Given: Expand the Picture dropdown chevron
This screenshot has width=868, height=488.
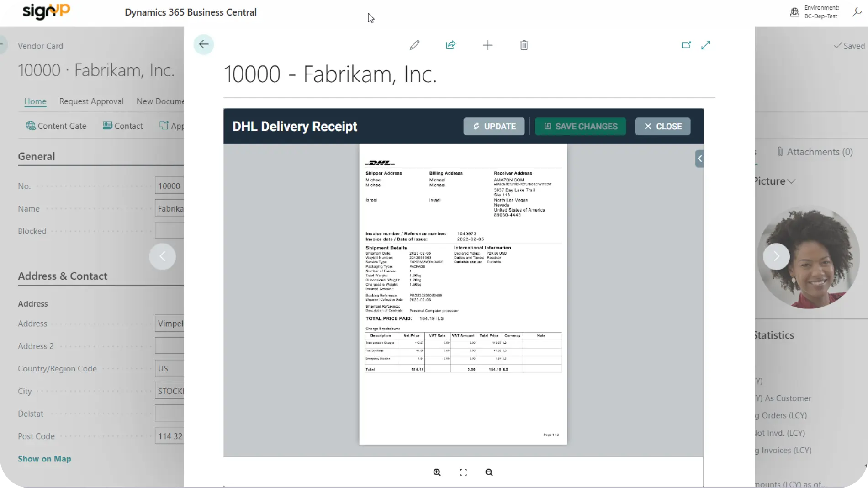Looking at the screenshot, I should tap(792, 181).
